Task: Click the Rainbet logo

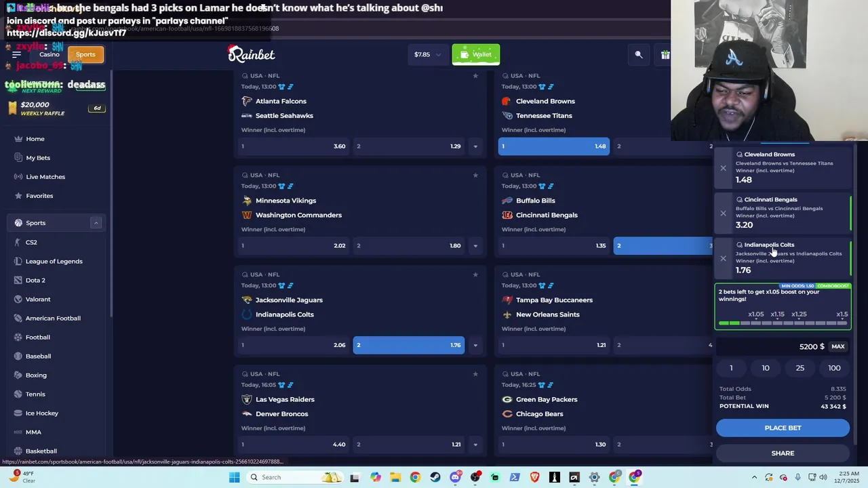Action: click(x=251, y=54)
